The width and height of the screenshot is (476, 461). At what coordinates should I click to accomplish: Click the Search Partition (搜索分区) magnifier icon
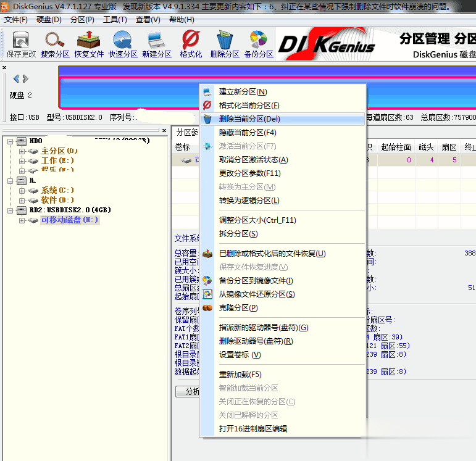[55, 40]
